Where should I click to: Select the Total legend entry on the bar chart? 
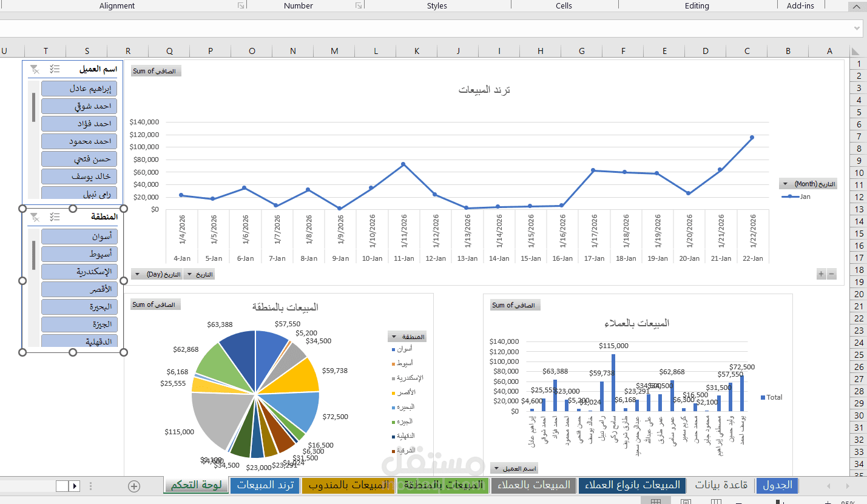(771, 397)
